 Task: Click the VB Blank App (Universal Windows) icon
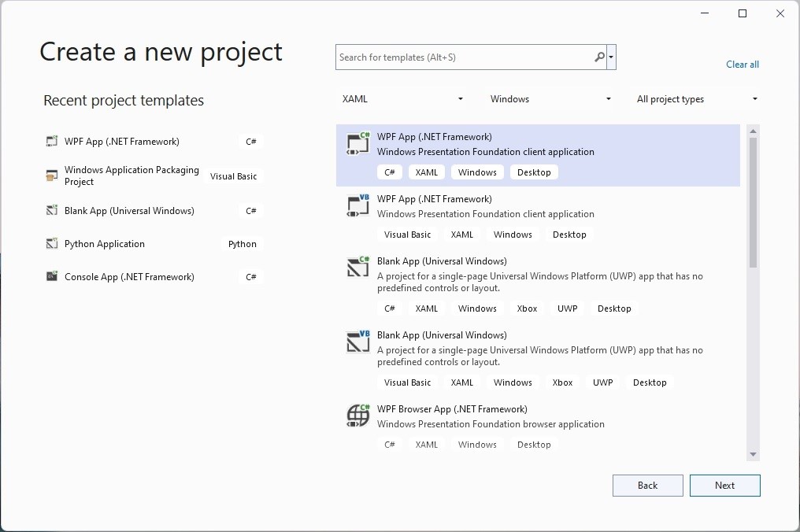point(358,342)
